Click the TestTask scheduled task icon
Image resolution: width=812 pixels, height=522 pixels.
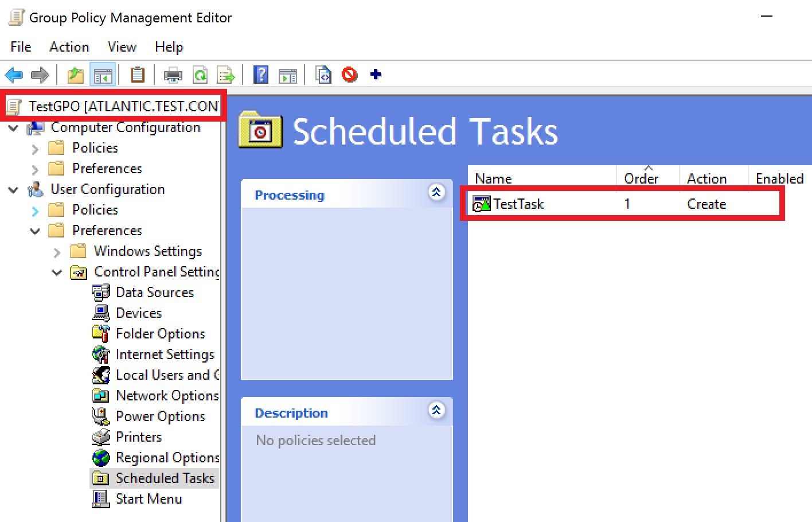coord(482,204)
